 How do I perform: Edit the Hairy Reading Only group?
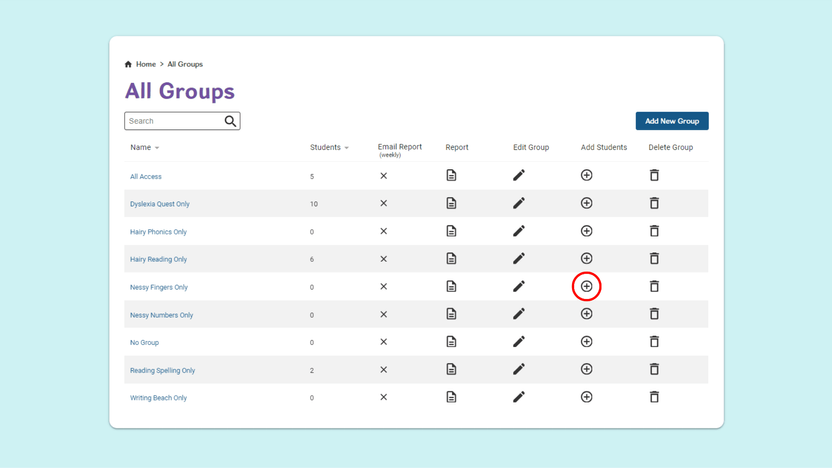(x=519, y=258)
